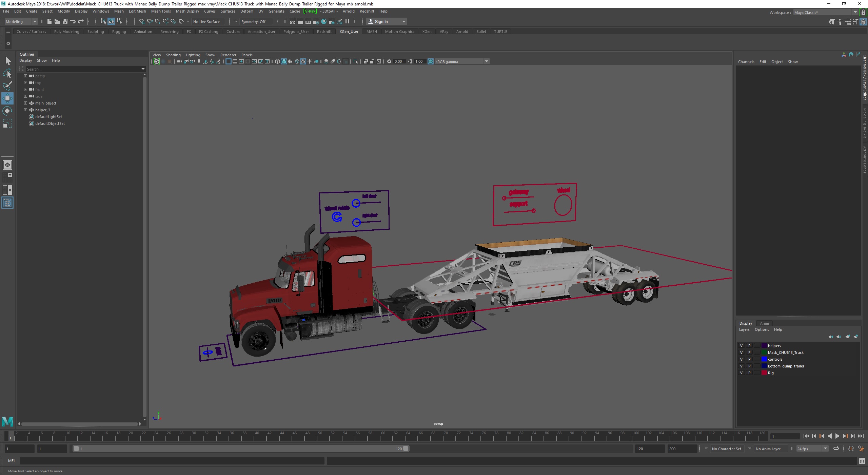Viewport: 868px width, 475px height.
Task: Save the scene with disk icon
Action: point(65,21)
